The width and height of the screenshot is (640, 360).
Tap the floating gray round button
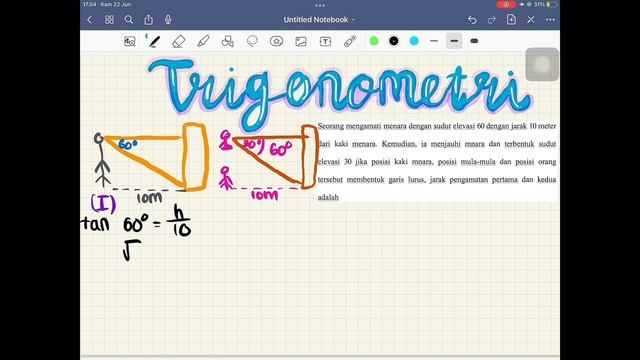point(542,64)
